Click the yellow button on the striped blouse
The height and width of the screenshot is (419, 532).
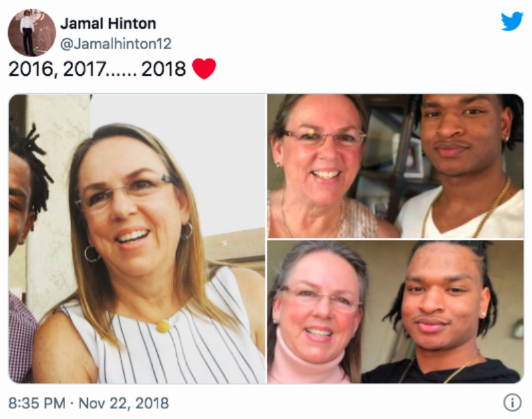[164, 327]
